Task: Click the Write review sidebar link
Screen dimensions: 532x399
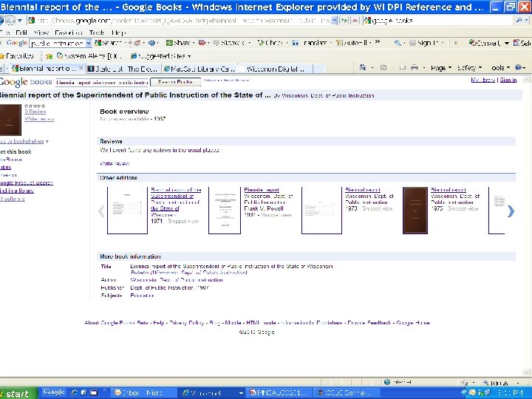Action: [x=39, y=119]
